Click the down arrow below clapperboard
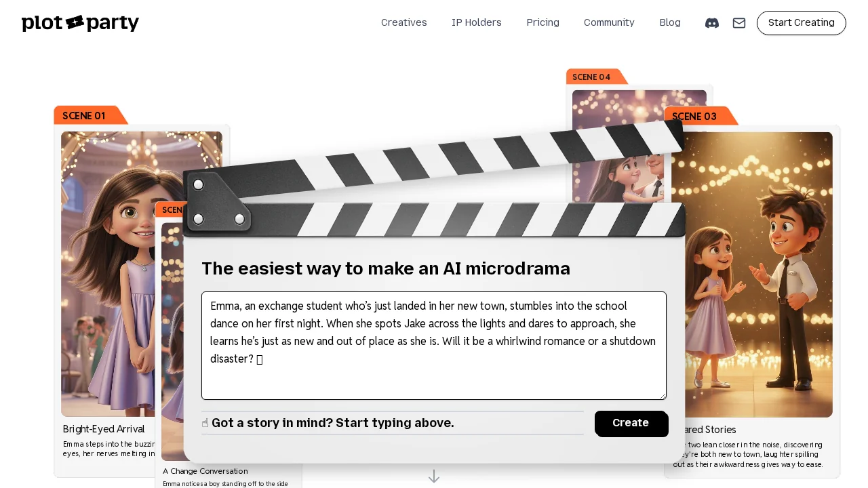 pos(434,476)
